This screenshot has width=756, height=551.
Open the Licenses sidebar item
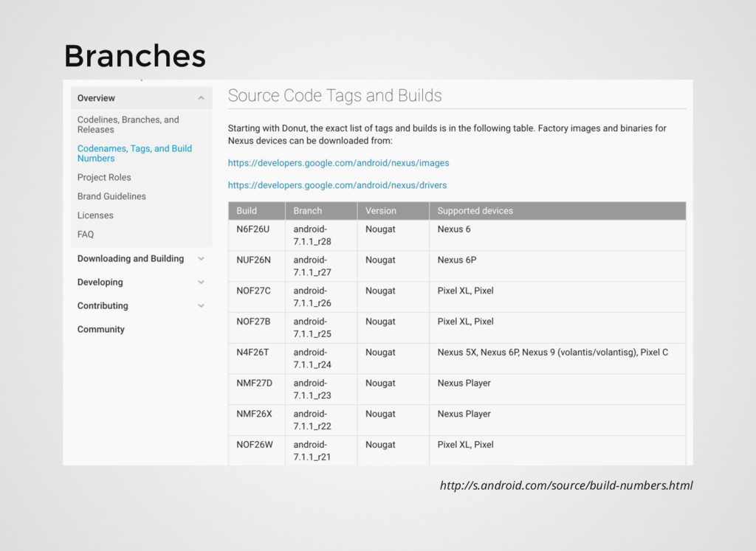(x=95, y=215)
